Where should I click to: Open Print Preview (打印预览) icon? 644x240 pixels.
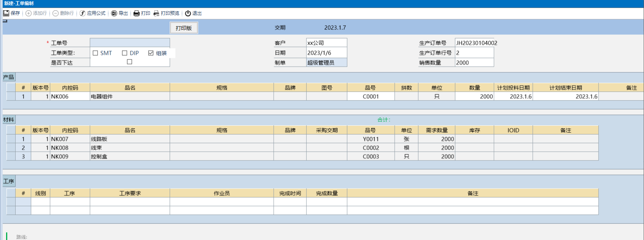(x=156, y=13)
